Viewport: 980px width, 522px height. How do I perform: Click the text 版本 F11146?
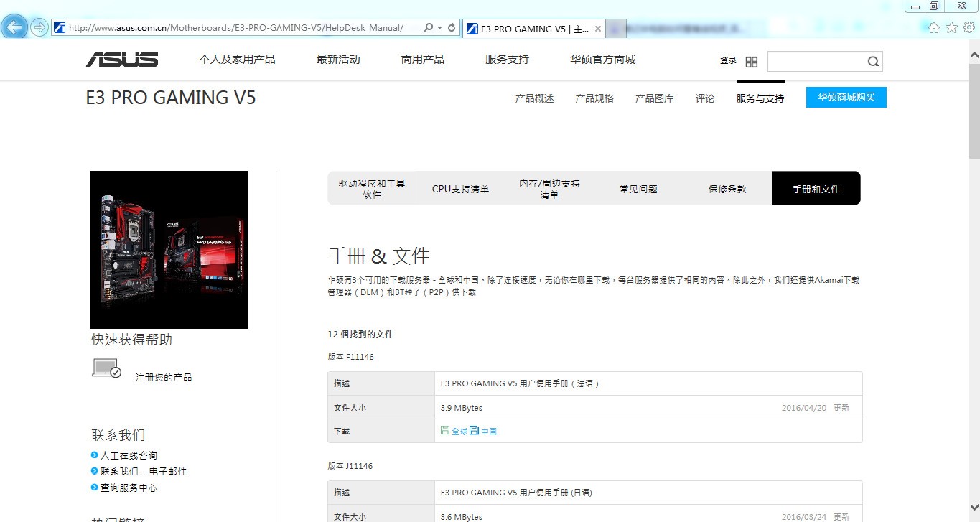[x=350, y=357]
